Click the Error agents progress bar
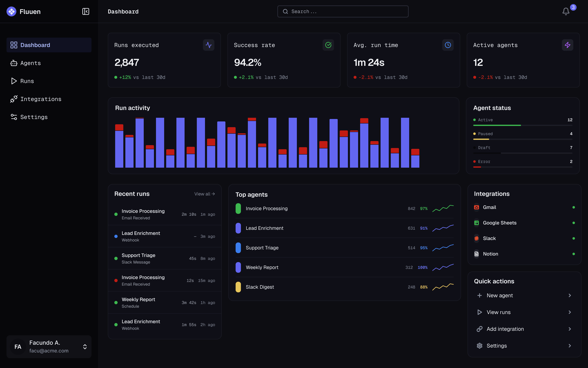The height and width of the screenshot is (368, 588). tap(523, 167)
